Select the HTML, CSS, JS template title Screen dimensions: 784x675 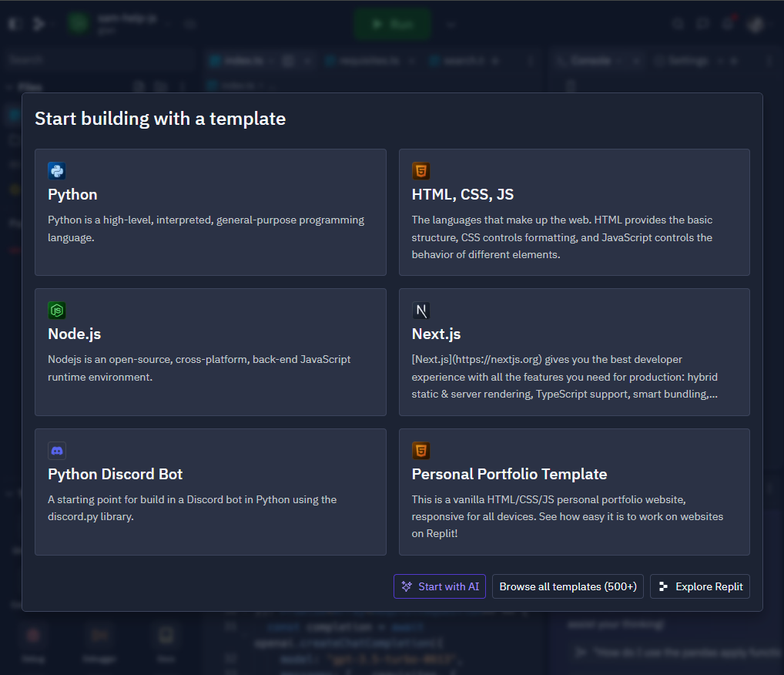463,195
